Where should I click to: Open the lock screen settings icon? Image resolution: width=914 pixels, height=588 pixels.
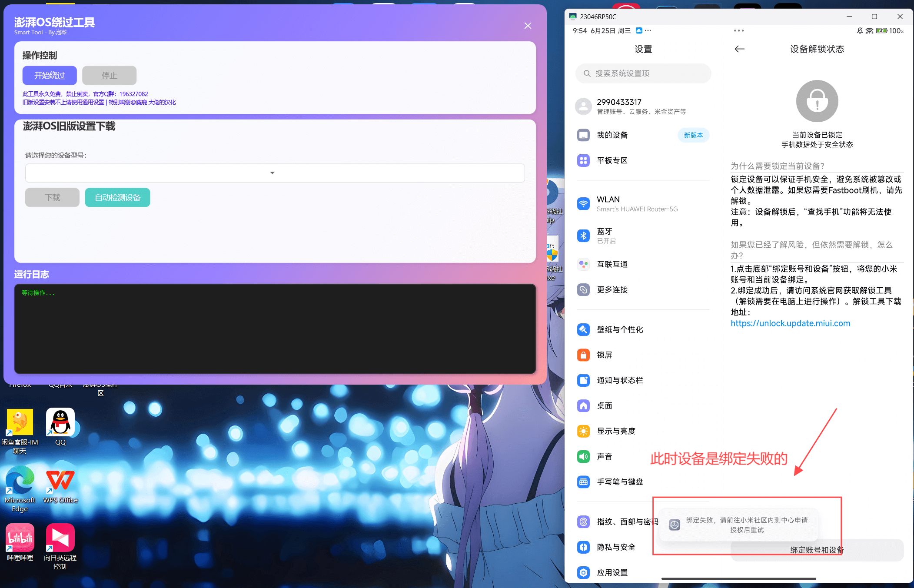coord(583,355)
